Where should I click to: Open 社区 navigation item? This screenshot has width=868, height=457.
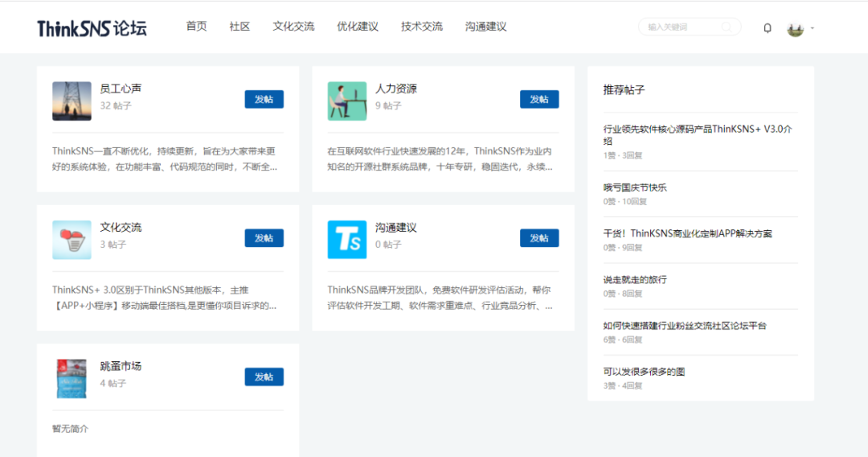pos(240,27)
